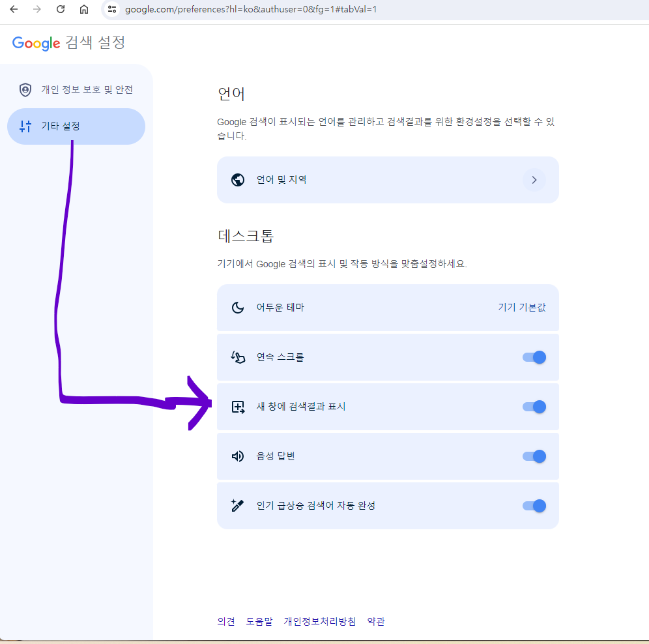This screenshot has width=649, height=644.
Task: Open the 약관 footer link
Action: coord(376,621)
